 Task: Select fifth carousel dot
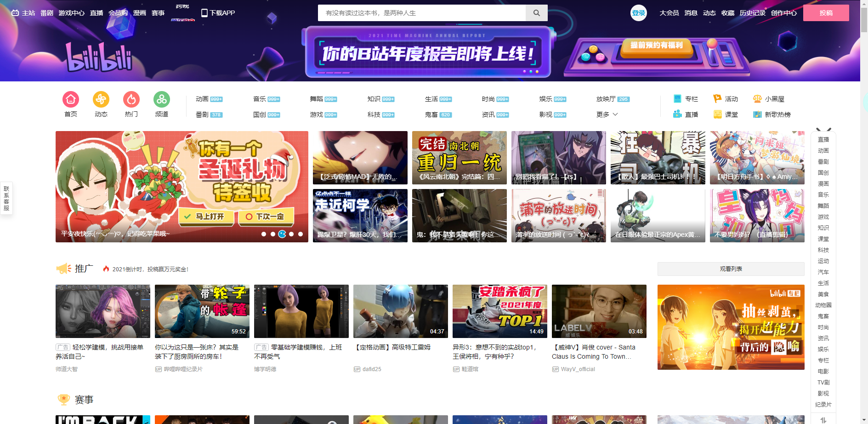click(x=301, y=234)
